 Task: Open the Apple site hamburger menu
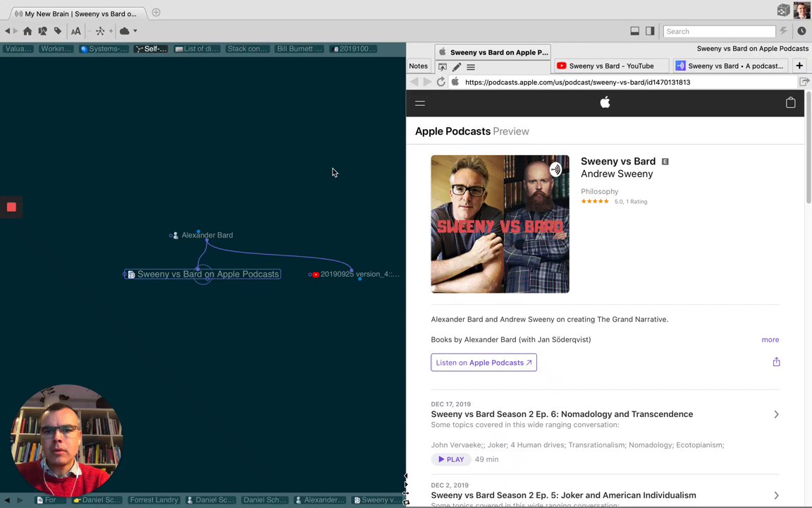tap(420, 103)
